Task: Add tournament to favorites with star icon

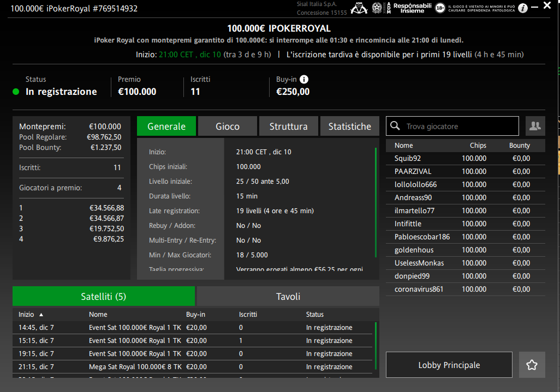Action: pos(532,365)
